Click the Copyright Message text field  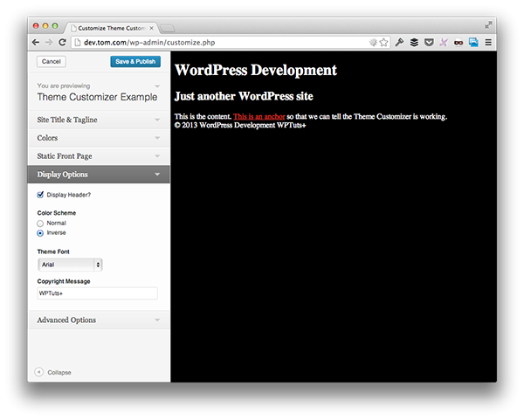(97, 293)
